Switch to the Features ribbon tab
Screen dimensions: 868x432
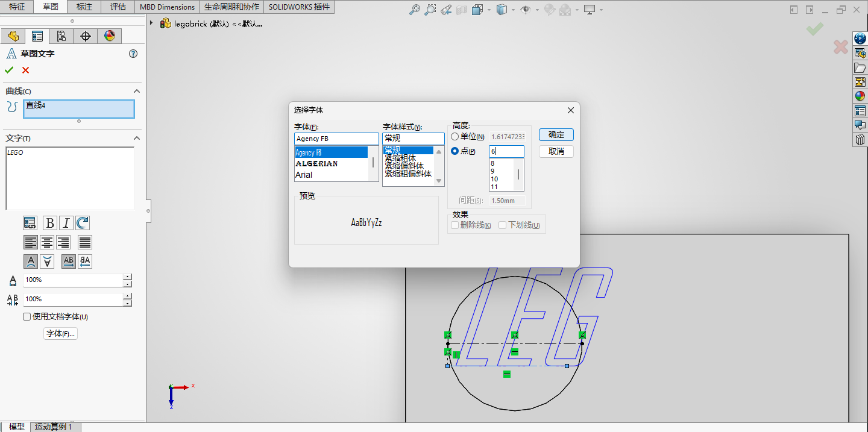tap(17, 7)
